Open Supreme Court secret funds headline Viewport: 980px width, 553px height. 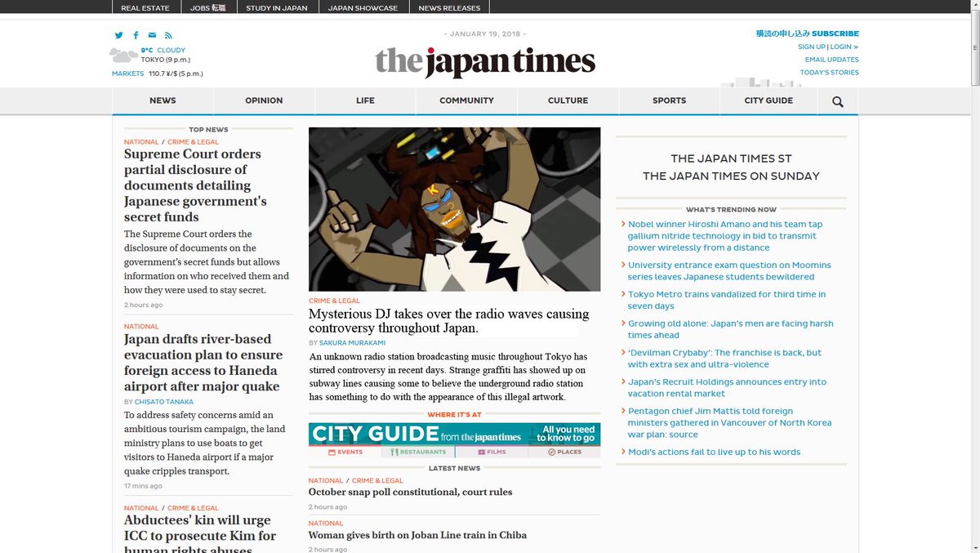tap(197, 185)
